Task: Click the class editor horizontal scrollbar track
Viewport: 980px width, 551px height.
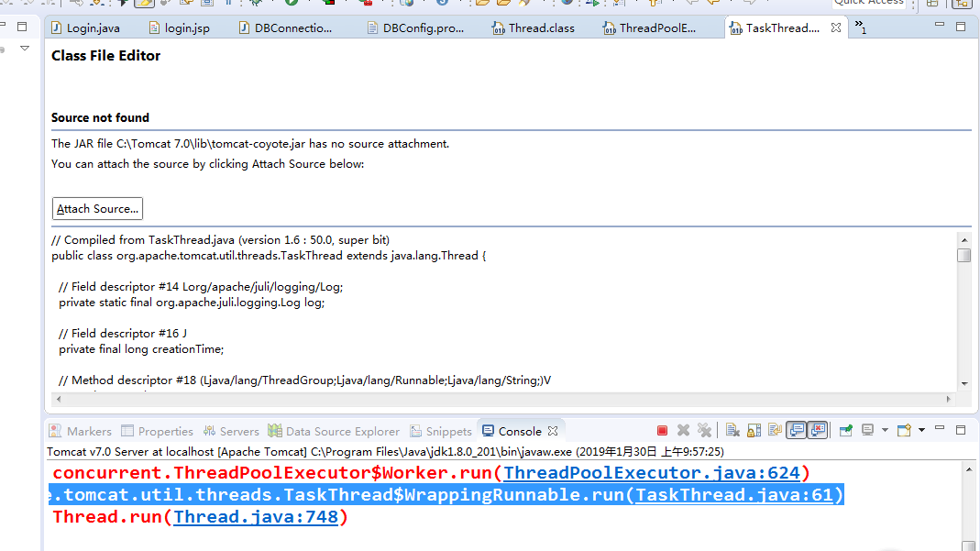Action: point(503,399)
